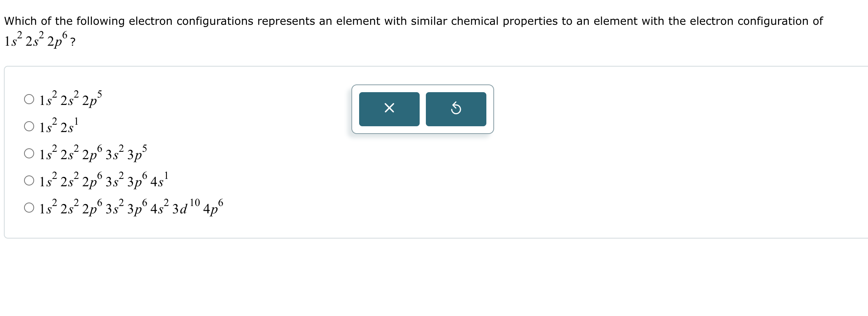Screen dimensions: 868x316
Task: Click the 3p⁵ term in third option
Action: pyautogui.click(x=137, y=154)
